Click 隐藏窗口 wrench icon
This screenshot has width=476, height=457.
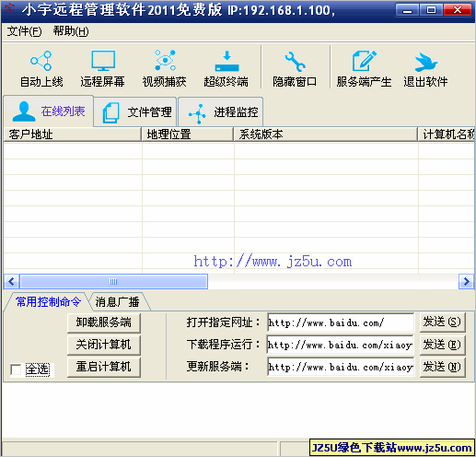click(x=295, y=62)
